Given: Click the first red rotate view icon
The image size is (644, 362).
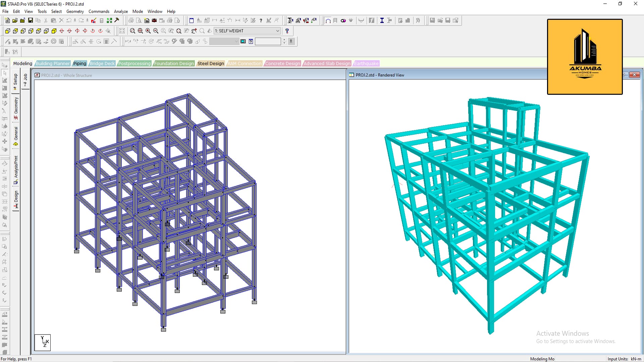Looking at the screenshot, I should 61,31.
